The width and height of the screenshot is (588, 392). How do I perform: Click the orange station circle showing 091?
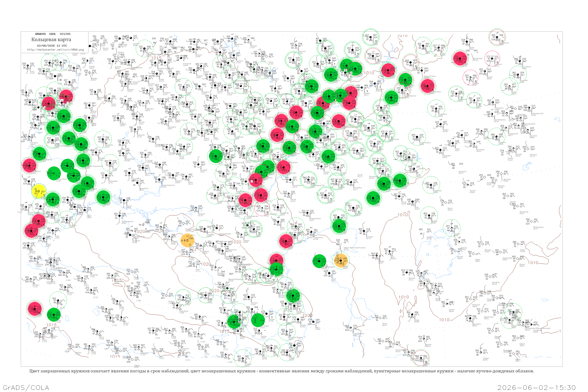[x=188, y=240]
